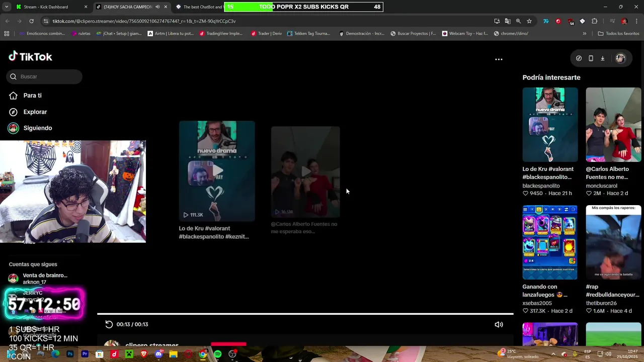Show hidden system tray icons
The image size is (644, 362).
(x=552, y=353)
